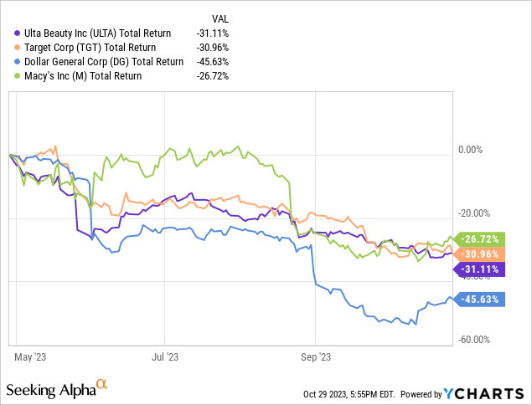Image resolution: width=532 pixels, height=405 pixels.
Task: Click the Sep '23 axis label
Action: 314,356
